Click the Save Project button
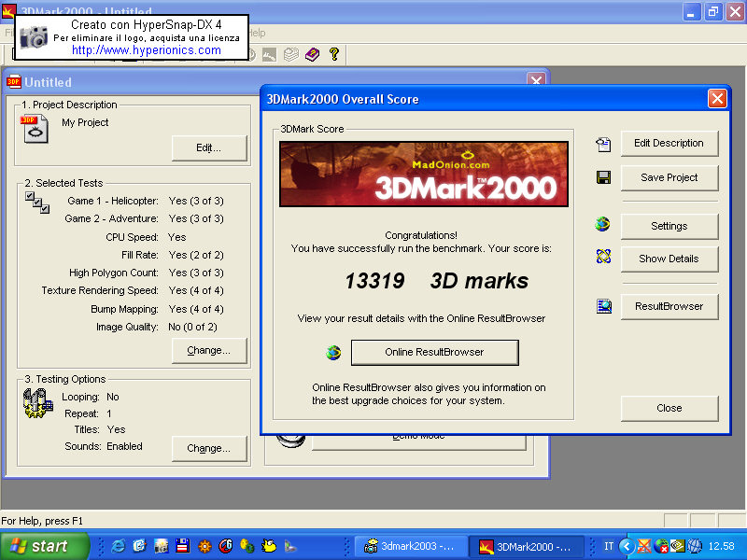Screen dimensions: 747x560 coord(669,177)
